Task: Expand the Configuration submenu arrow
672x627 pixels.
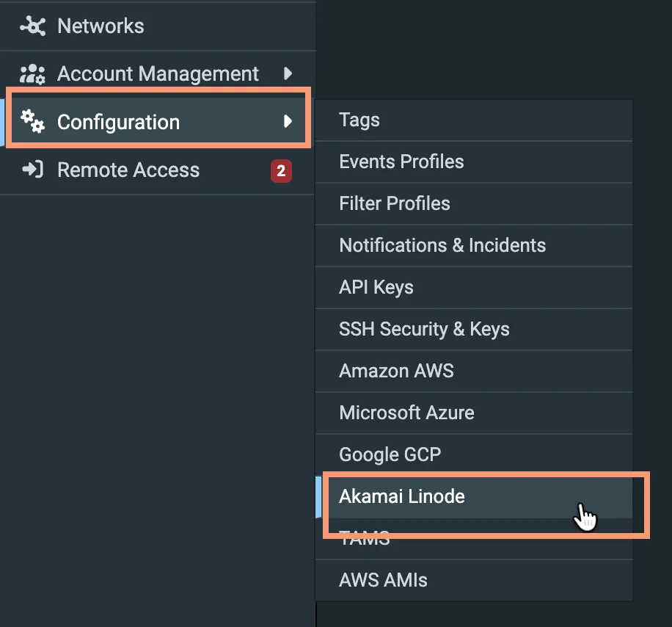Action: point(288,121)
